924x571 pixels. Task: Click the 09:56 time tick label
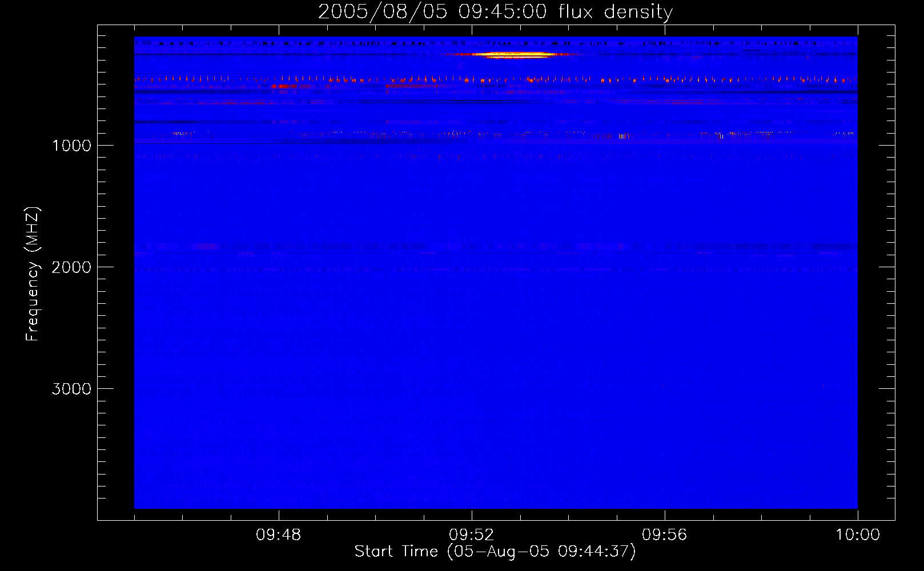pos(665,535)
